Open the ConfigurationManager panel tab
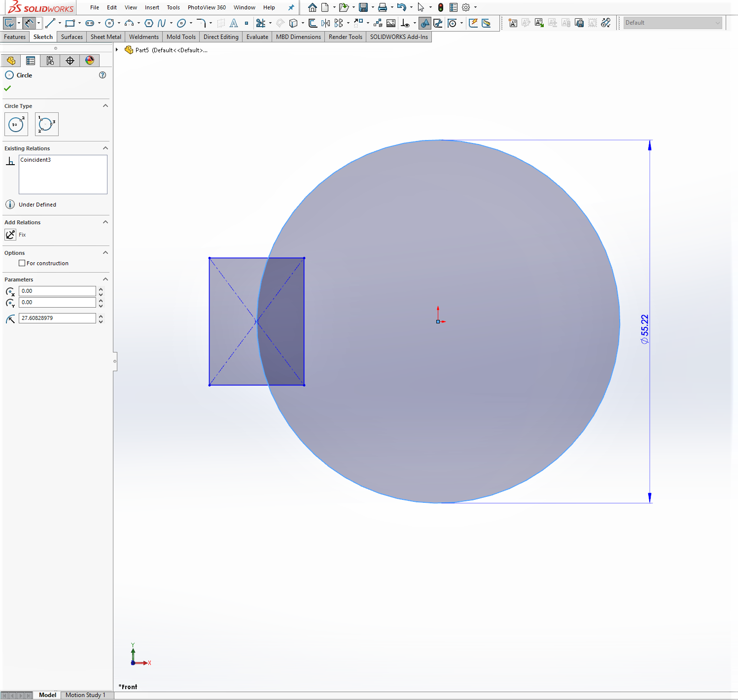The height and width of the screenshot is (700, 738). 50,61
